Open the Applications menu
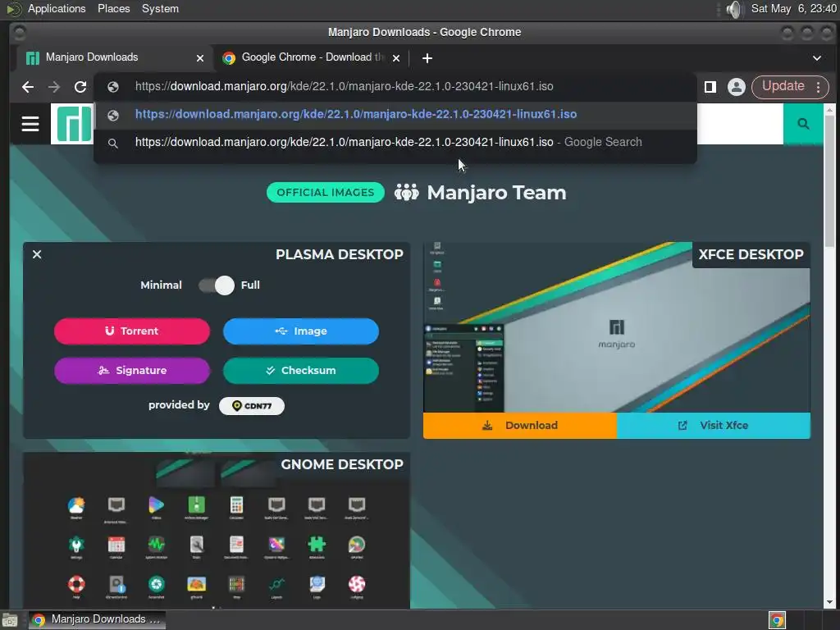This screenshot has width=840, height=630. click(x=57, y=9)
